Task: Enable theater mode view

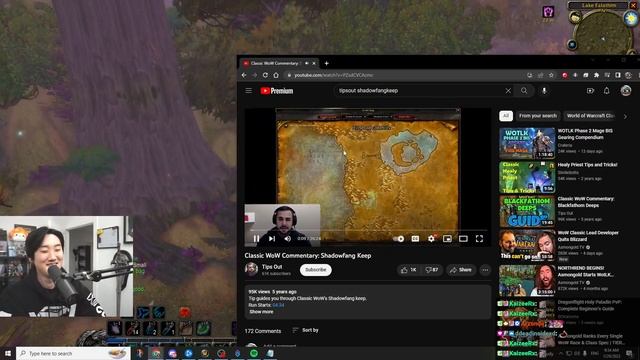Action: click(x=463, y=239)
